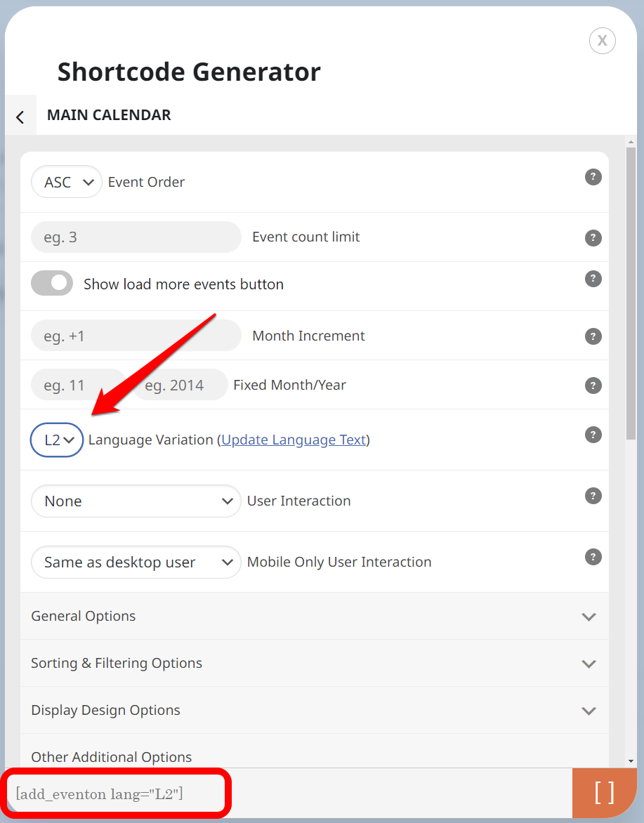Open the L2 Language Variation dropdown
The height and width of the screenshot is (823, 644).
[x=57, y=440]
